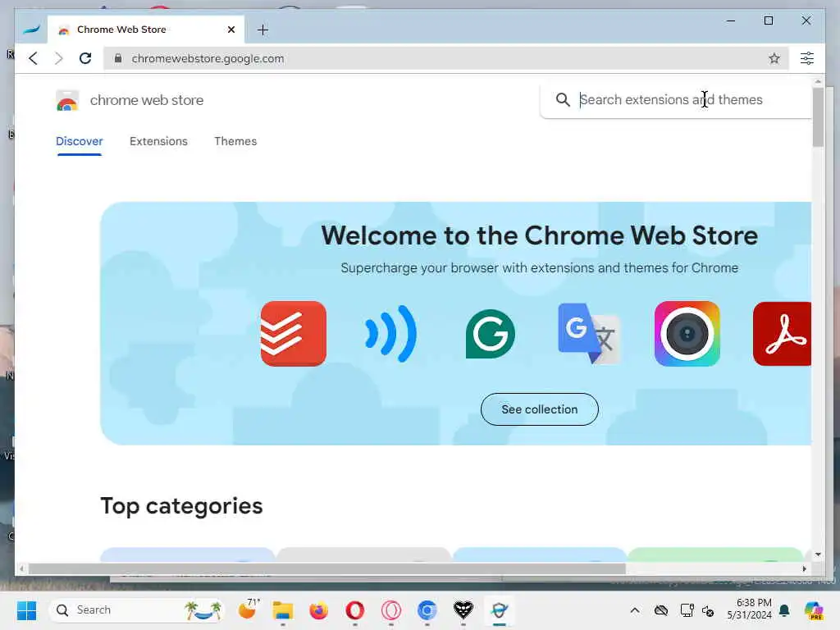Open the Copilot preview icon in taskbar
The width and height of the screenshot is (840, 630).
tap(813, 610)
